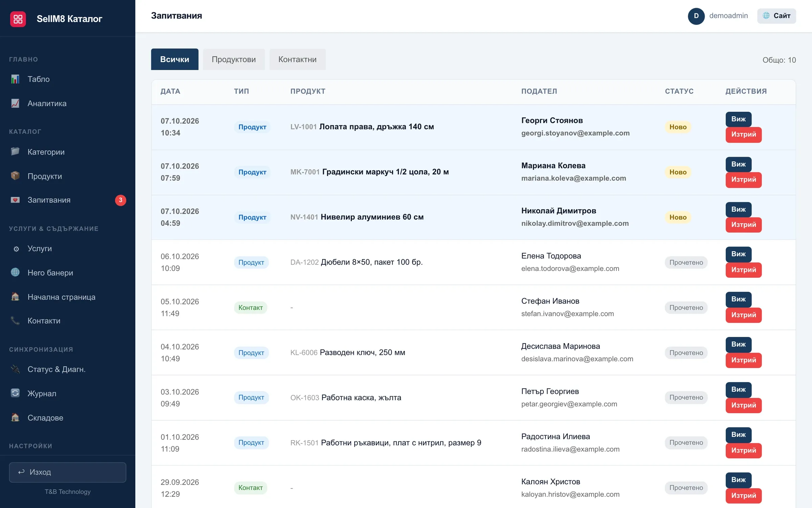Delete Елена Тодорова's inquiry
The width and height of the screenshot is (812, 508).
coord(743,270)
